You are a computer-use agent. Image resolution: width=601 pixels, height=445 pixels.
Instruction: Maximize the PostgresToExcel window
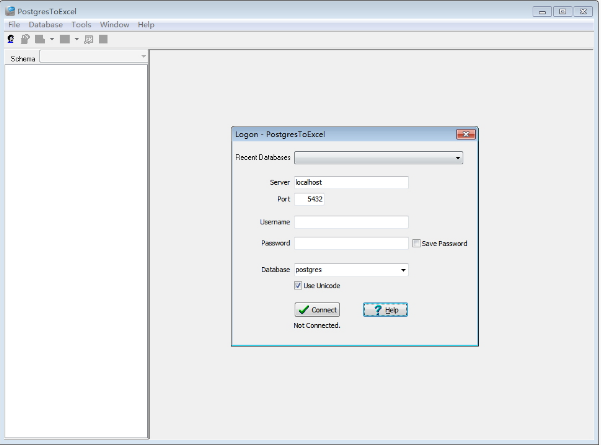[562, 11]
